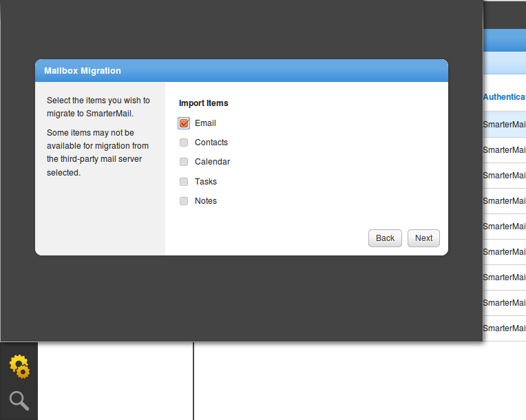
Task: Proceed with the Next button
Action: (x=423, y=238)
